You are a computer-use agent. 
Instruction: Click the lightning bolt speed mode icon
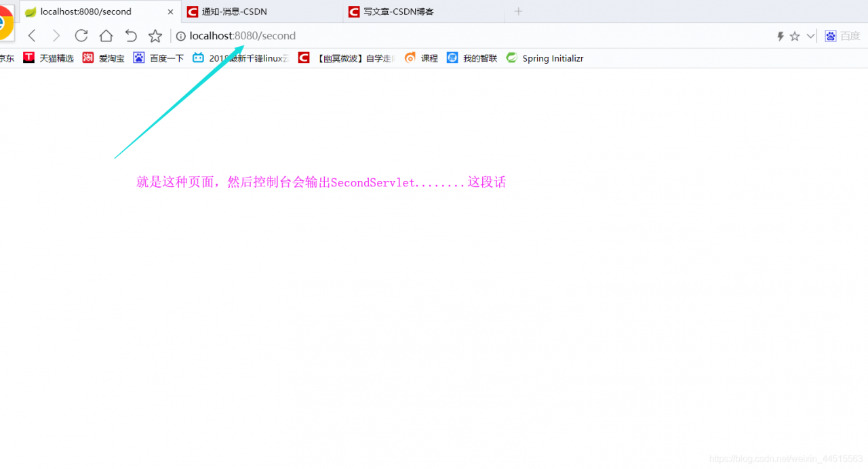(781, 36)
